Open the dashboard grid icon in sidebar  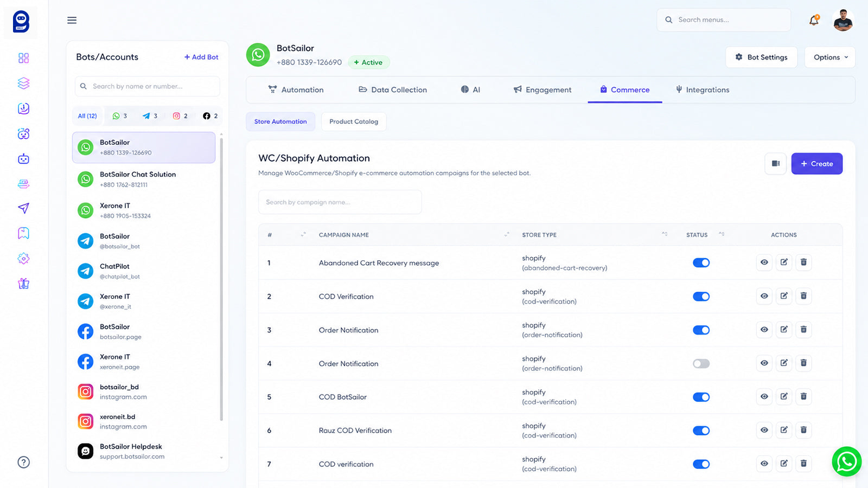[x=23, y=58]
